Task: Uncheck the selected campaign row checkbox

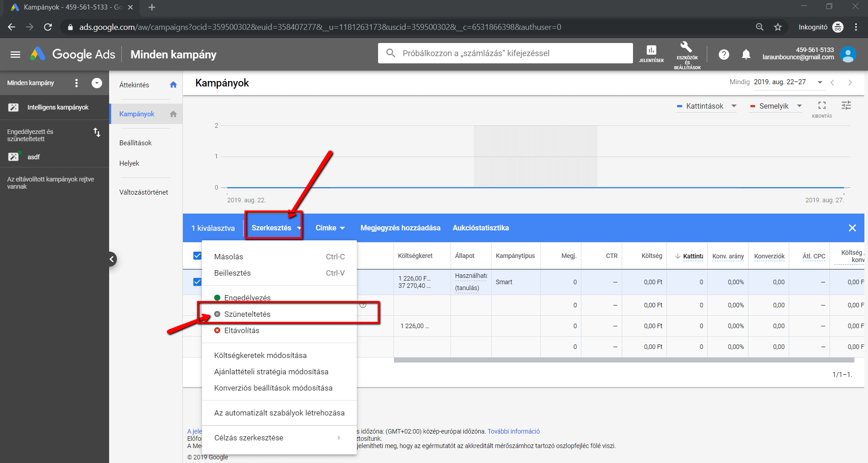Action: [197, 282]
